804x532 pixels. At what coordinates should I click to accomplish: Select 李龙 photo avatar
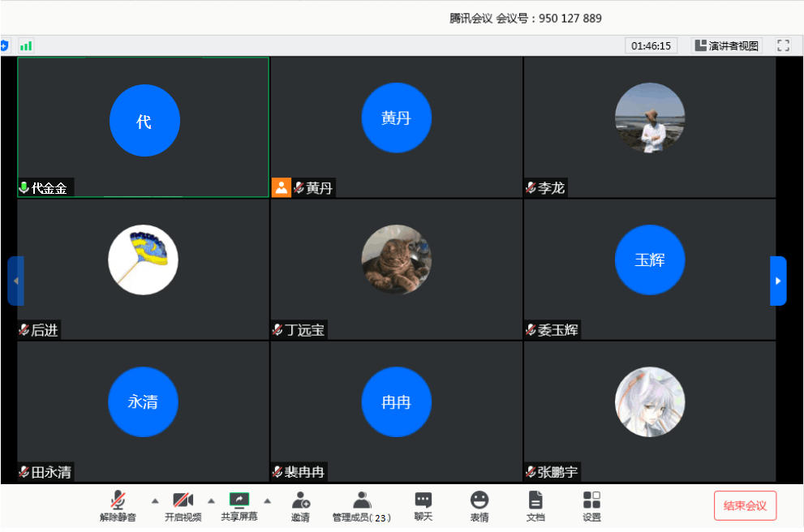[650, 118]
